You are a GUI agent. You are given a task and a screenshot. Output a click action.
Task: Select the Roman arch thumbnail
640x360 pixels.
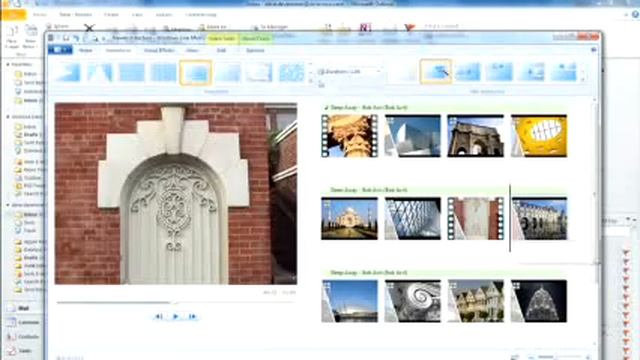476,136
